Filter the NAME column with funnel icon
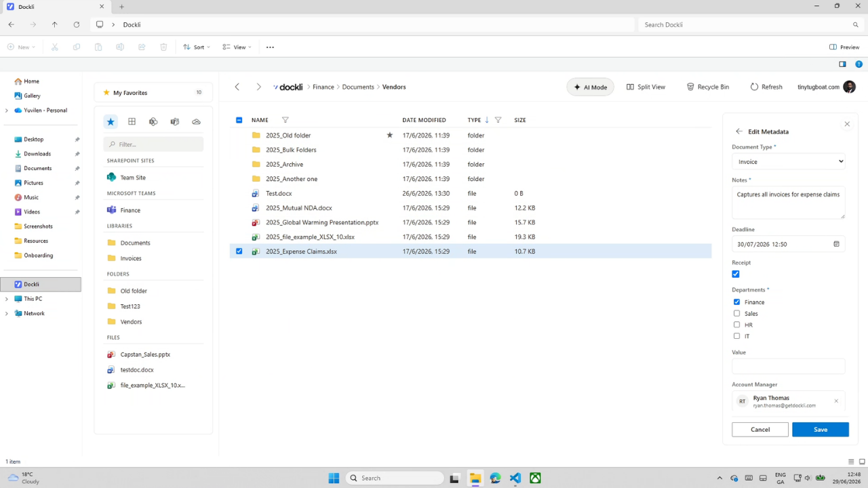 click(285, 120)
